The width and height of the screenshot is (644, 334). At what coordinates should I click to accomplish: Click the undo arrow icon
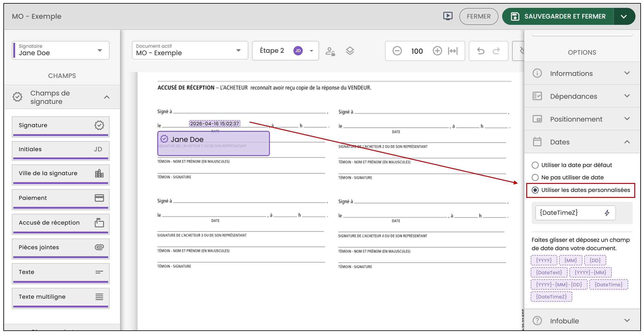point(480,51)
